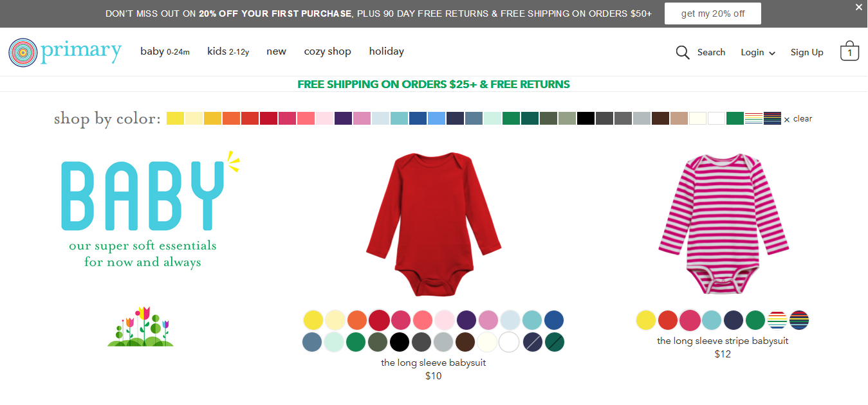Filter by the black color swatch

click(x=586, y=118)
